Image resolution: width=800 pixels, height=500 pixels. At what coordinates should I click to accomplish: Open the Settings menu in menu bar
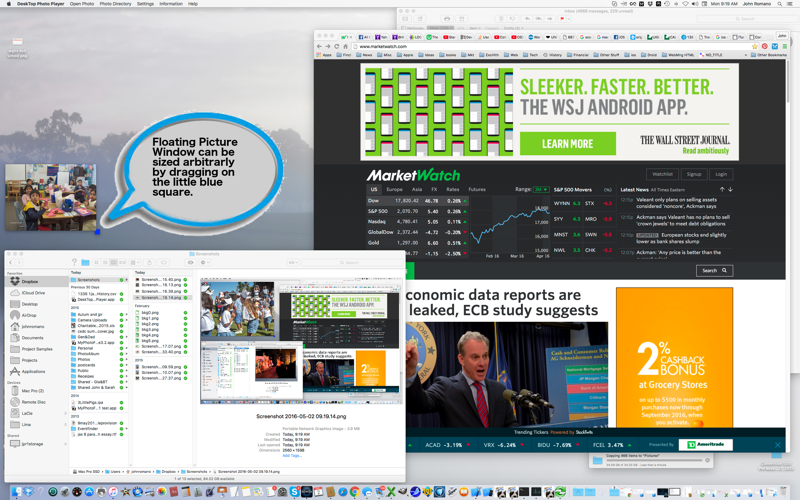[x=145, y=4]
